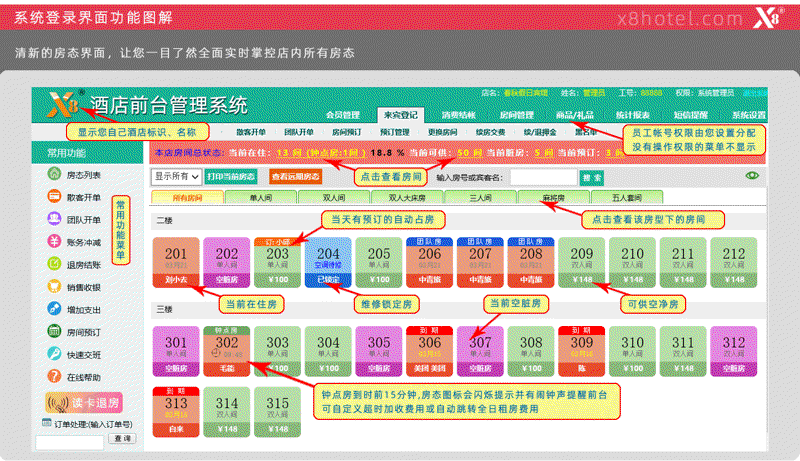800x461 pixels.
Task: Switch to the 五人套间 room type tab
Action: pyautogui.click(x=627, y=197)
